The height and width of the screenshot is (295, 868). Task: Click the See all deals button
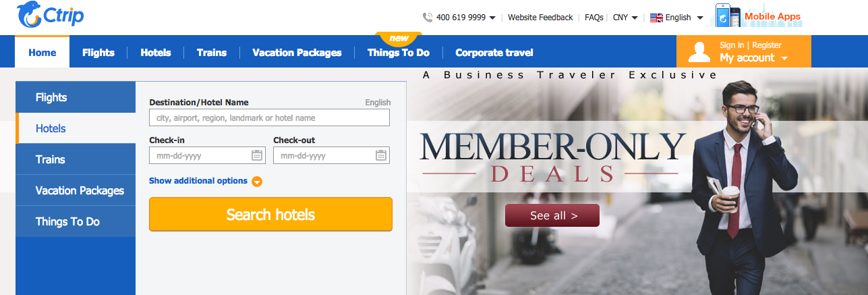click(x=552, y=216)
